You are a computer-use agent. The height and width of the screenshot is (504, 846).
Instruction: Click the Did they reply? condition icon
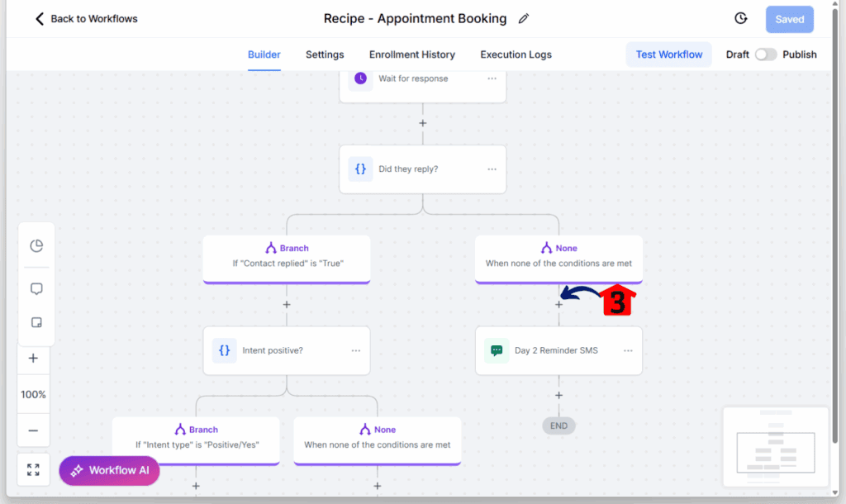pos(360,169)
